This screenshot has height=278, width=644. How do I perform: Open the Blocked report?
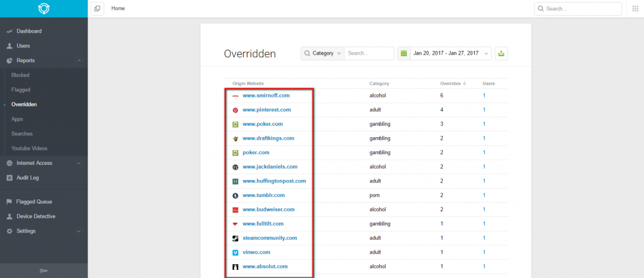(x=21, y=75)
